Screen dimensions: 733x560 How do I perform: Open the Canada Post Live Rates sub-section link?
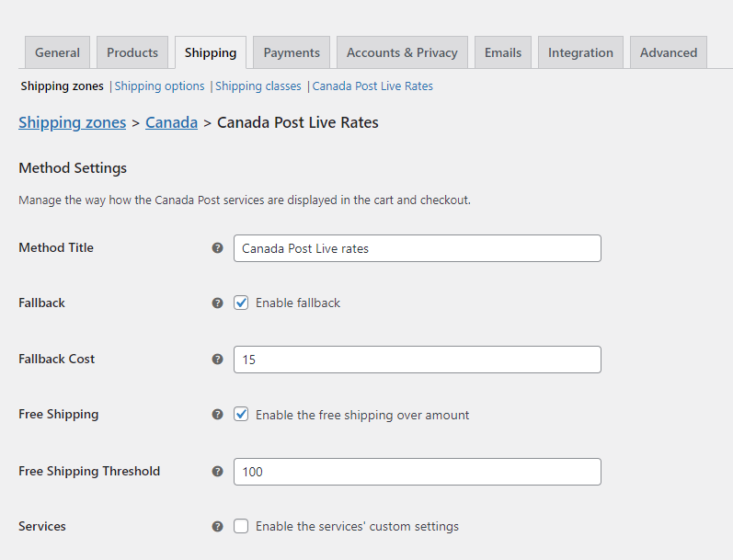pyautogui.click(x=372, y=86)
